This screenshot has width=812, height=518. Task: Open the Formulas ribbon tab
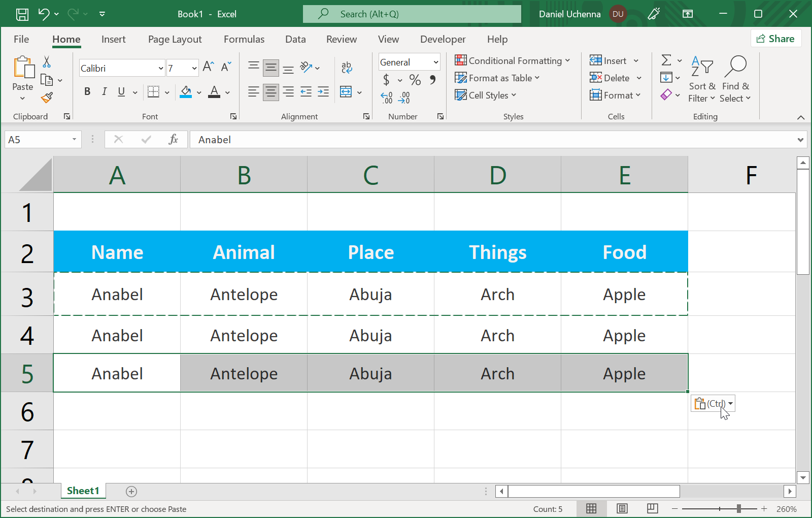[x=244, y=39]
